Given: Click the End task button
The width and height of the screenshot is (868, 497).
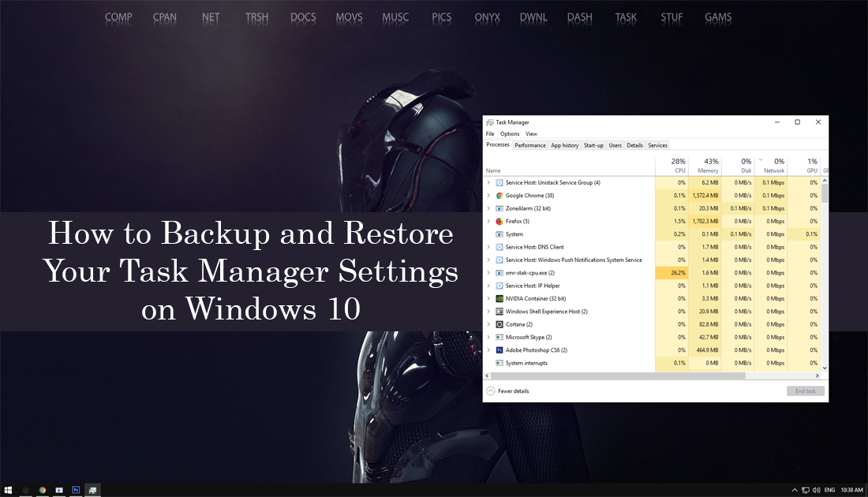Looking at the screenshot, I should click(x=806, y=391).
